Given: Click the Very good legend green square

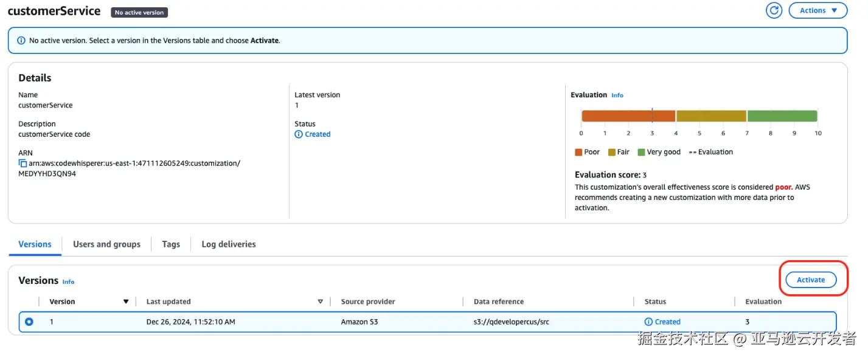Looking at the screenshot, I should point(641,153).
